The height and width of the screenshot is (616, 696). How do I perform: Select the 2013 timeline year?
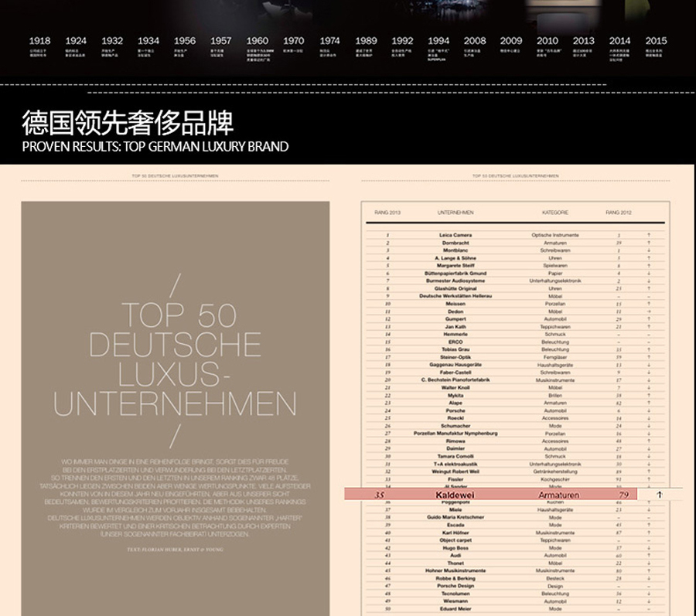(x=584, y=41)
